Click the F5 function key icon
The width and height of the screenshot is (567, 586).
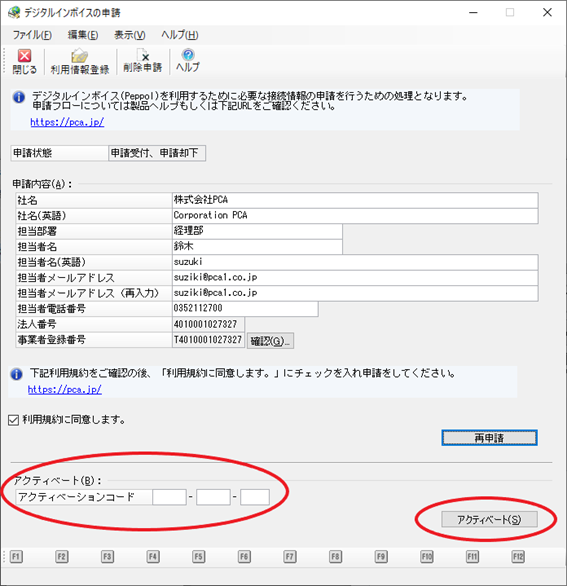tap(198, 557)
